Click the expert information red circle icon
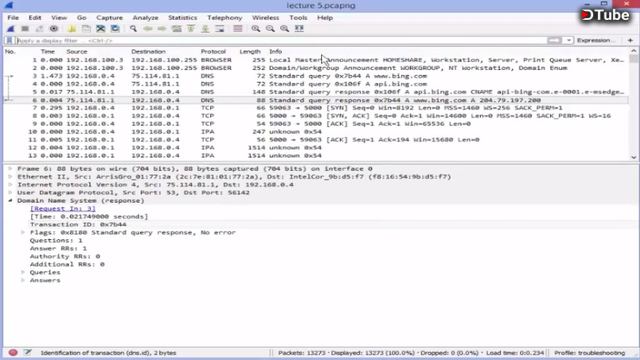 tap(13, 353)
